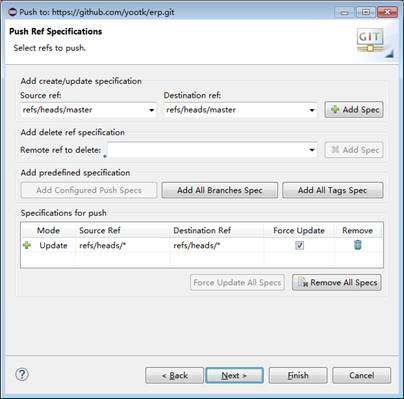404x399 pixels.
Task: Cancel the push dialog
Action: click(x=361, y=375)
